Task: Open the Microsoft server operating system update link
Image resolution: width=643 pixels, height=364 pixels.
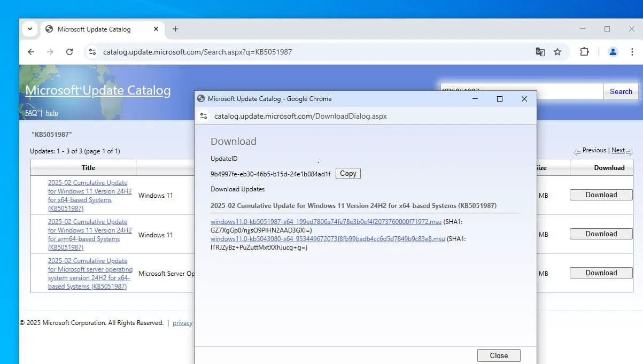Action: click(x=90, y=274)
